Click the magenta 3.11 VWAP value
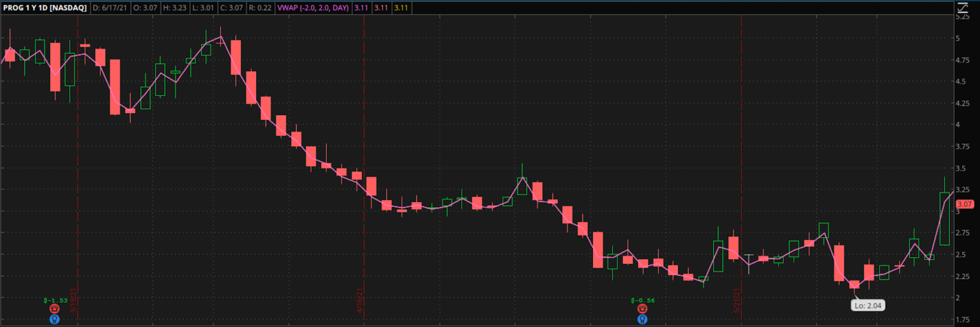Screen dimensions: 980x327 tap(361, 8)
